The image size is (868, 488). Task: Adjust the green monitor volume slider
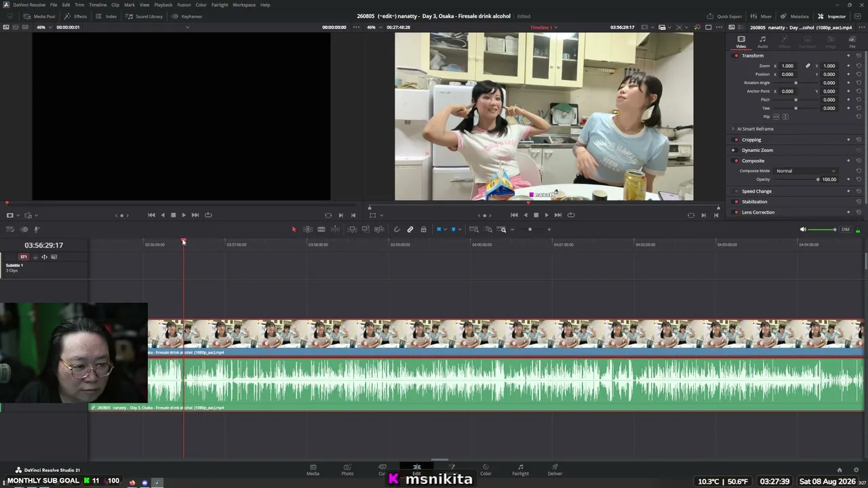823,230
